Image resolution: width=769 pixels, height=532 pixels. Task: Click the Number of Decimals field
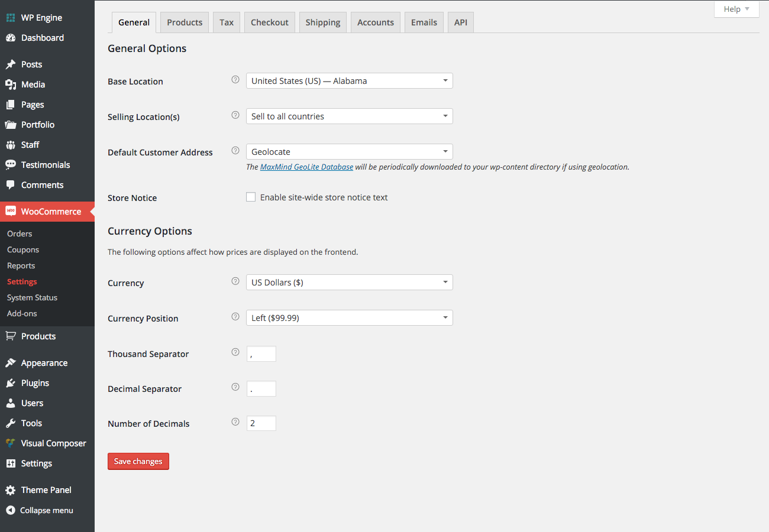[261, 423]
